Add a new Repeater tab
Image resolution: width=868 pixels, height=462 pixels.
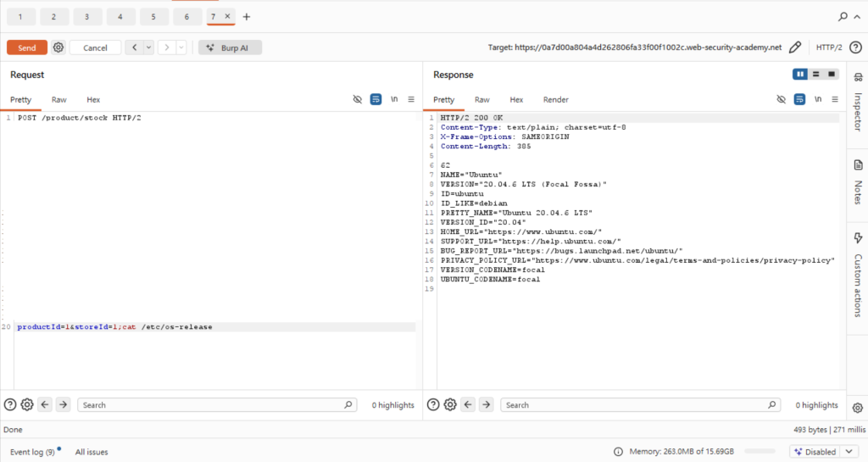(x=247, y=17)
